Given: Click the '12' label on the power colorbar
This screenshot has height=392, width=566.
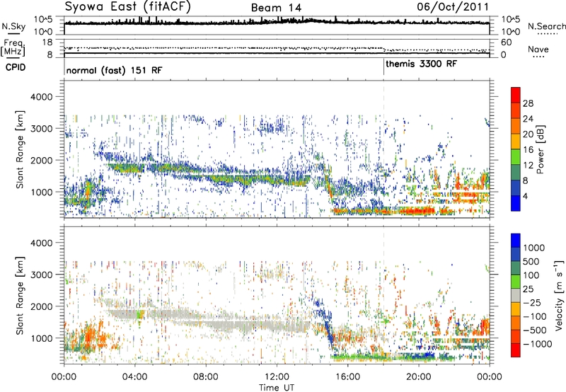Looking at the screenshot, I should (528, 166).
